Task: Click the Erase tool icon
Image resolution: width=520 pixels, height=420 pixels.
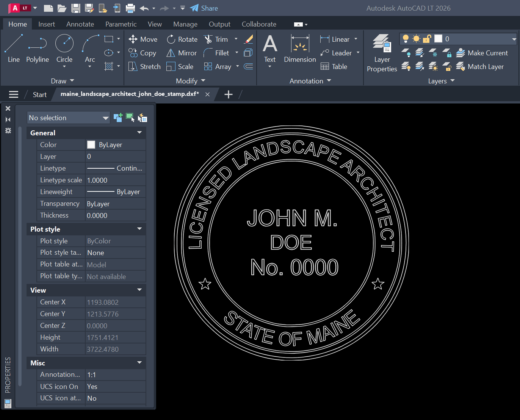Action: [249, 39]
